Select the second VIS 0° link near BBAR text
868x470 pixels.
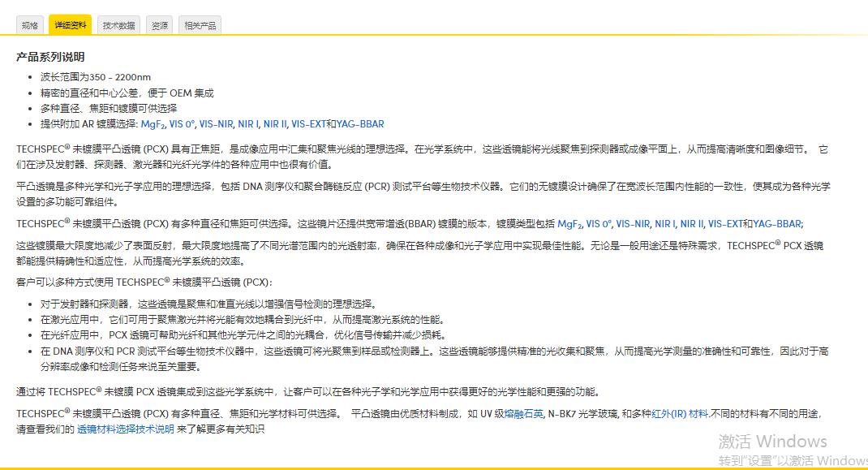click(x=599, y=224)
